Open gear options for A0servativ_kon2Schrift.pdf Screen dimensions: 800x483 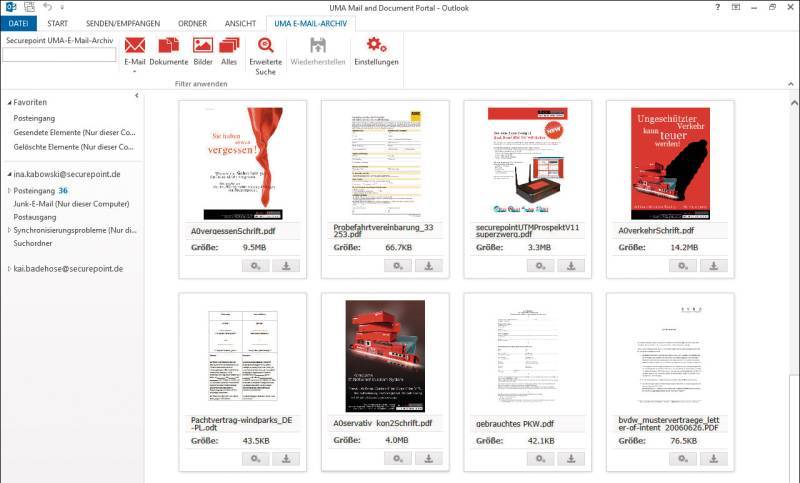pos(398,459)
